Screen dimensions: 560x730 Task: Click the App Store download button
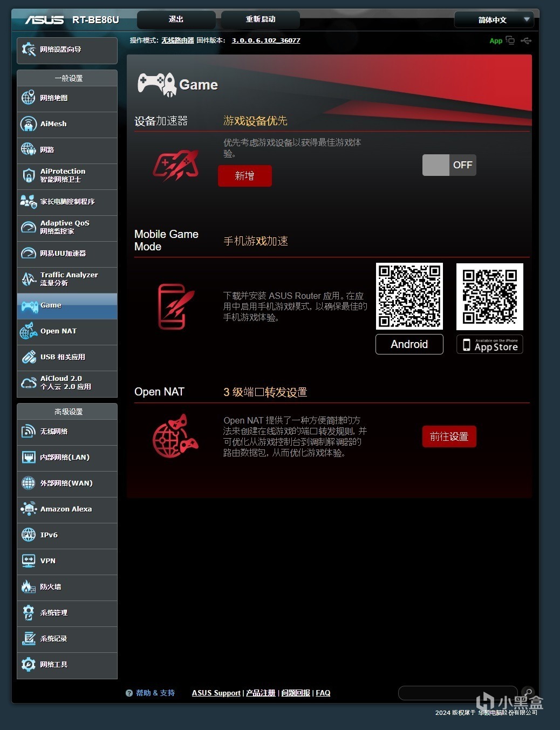click(x=490, y=344)
